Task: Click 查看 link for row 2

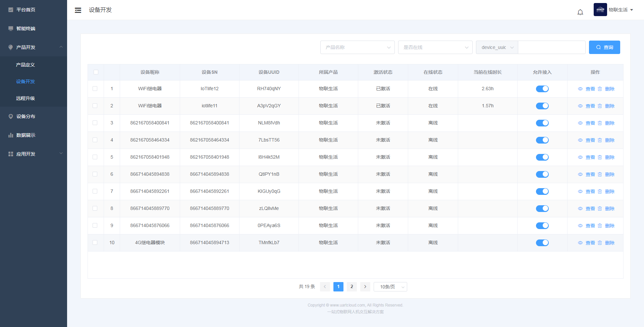Action: 590,106
